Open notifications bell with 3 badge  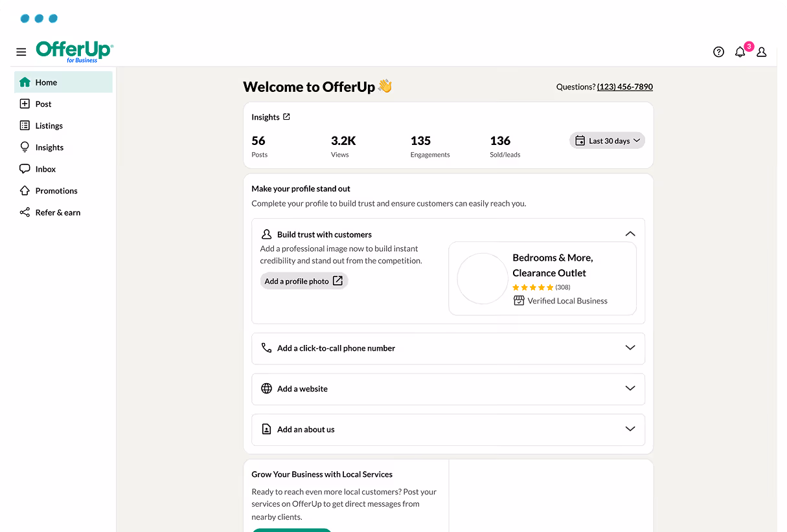click(x=741, y=51)
